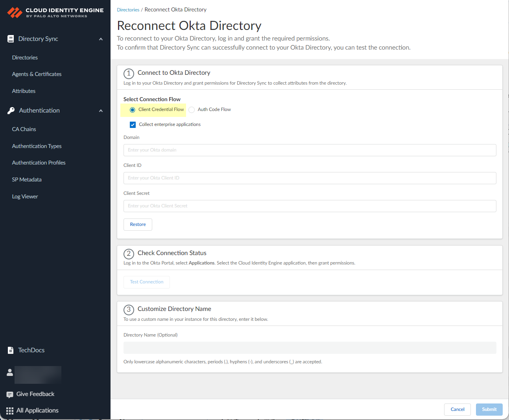The height and width of the screenshot is (420, 509).
Task: Open Agents & Certificates page
Action: pyautogui.click(x=37, y=74)
